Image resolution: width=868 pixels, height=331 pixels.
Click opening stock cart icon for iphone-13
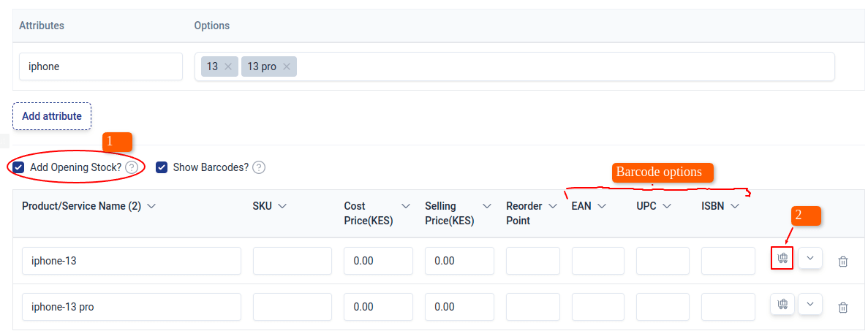coord(782,259)
